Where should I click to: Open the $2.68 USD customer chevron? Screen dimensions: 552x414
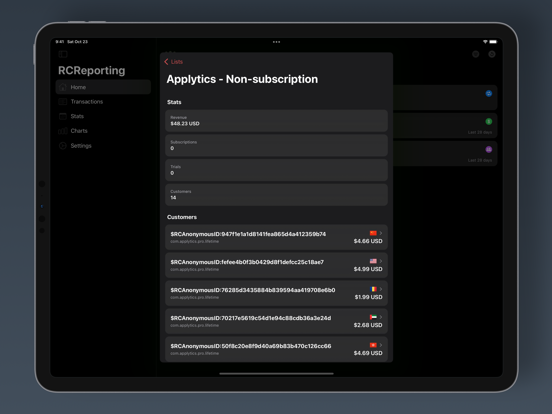[x=381, y=317]
